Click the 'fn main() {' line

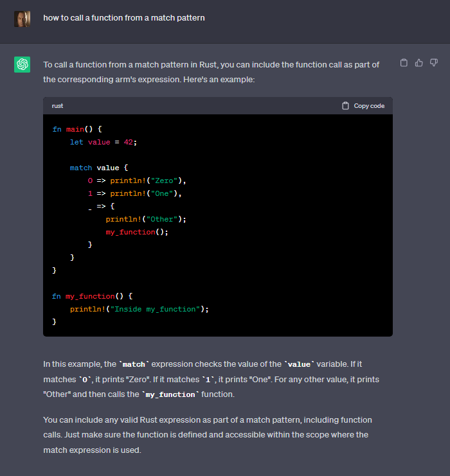(77, 129)
